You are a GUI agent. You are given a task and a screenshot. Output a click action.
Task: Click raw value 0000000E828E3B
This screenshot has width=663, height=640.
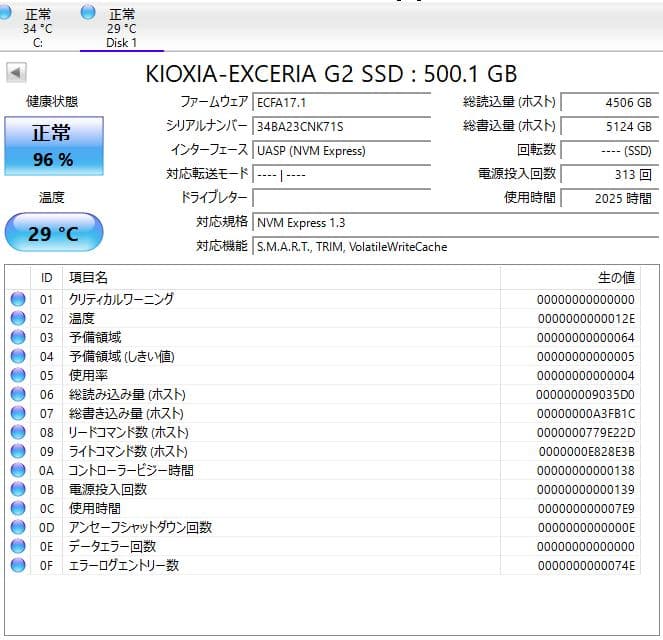587,452
